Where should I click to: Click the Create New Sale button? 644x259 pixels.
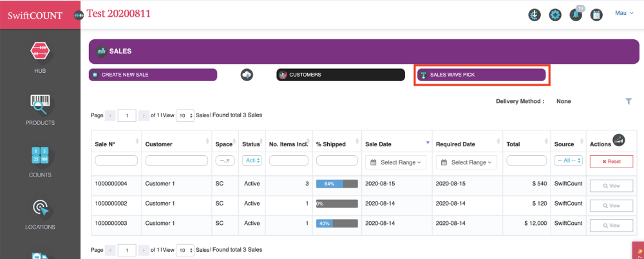click(x=153, y=75)
